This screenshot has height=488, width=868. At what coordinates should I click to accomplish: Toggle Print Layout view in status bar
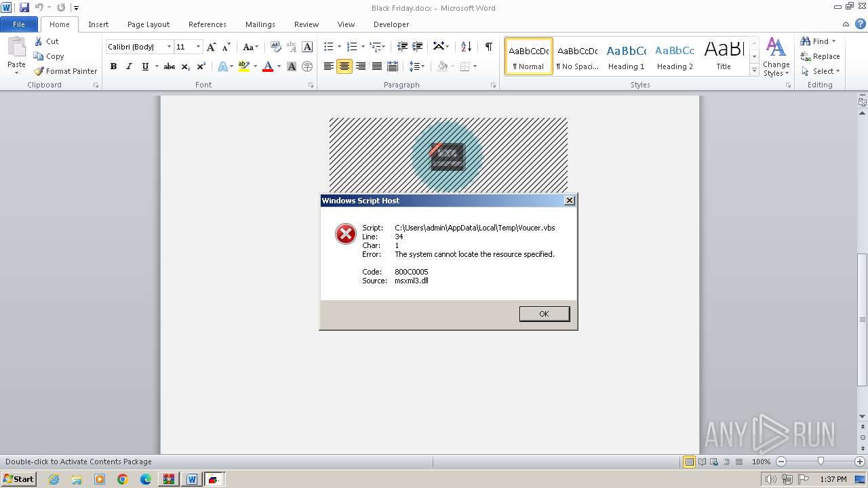tap(690, 462)
